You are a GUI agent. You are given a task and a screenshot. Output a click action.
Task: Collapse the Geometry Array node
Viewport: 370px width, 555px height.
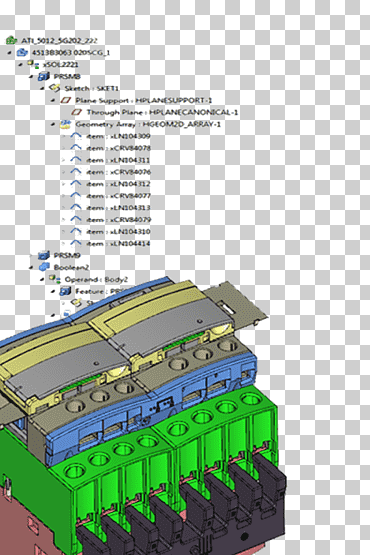click(53, 124)
